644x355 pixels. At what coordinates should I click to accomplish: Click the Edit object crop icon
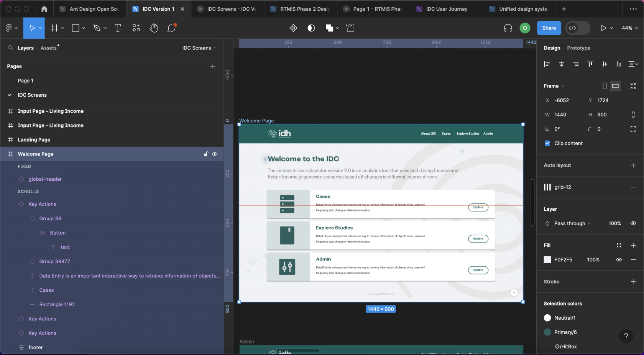coord(350,28)
